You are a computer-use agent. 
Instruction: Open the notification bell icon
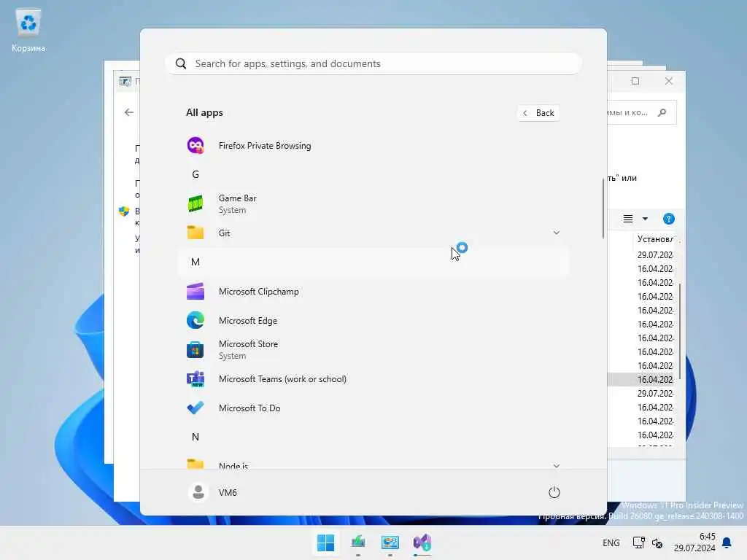click(x=727, y=542)
